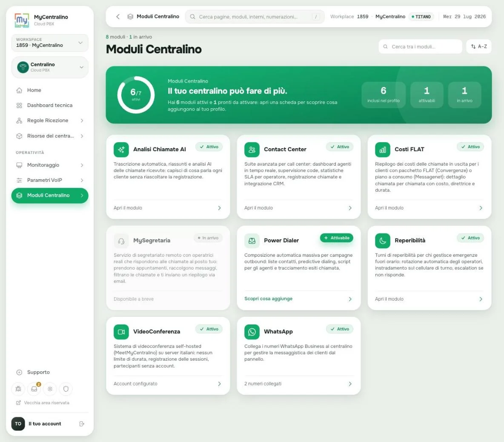Open the shield security icon
Screen dimensions: 504x442
coord(66,389)
